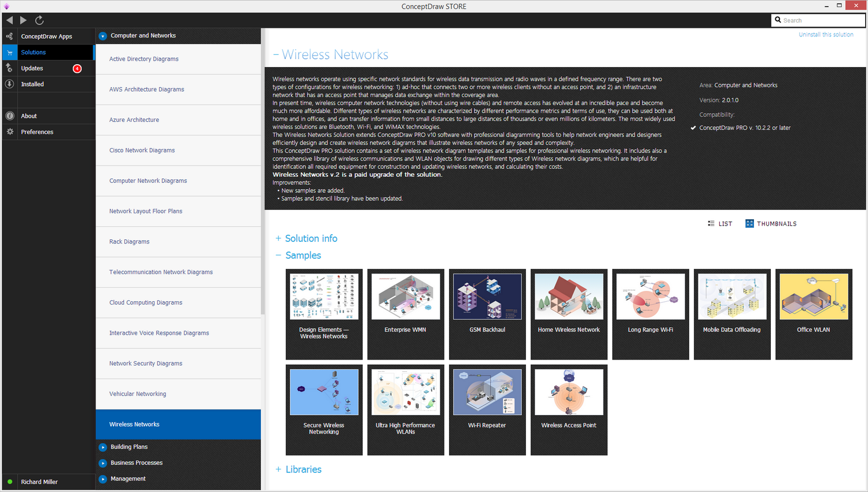Collapse the Computer and Networks category
The width and height of the screenshot is (868, 492).
click(102, 36)
